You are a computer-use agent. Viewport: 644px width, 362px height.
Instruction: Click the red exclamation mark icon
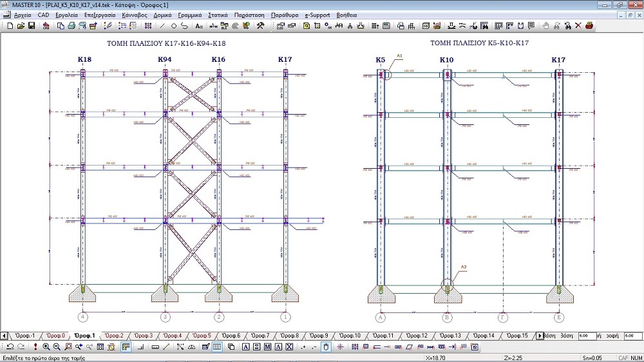pyautogui.click(x=35, y=347)
